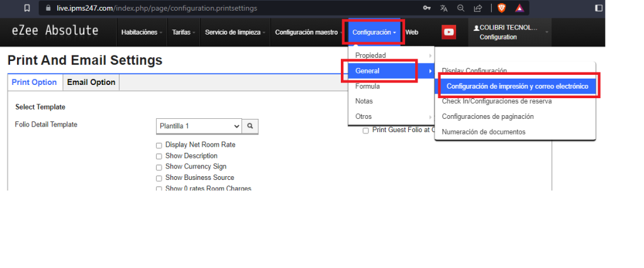Select General menu entry
Image resolution: width=644 pixels, height=268 pixels.
click(x=391, y=70)
